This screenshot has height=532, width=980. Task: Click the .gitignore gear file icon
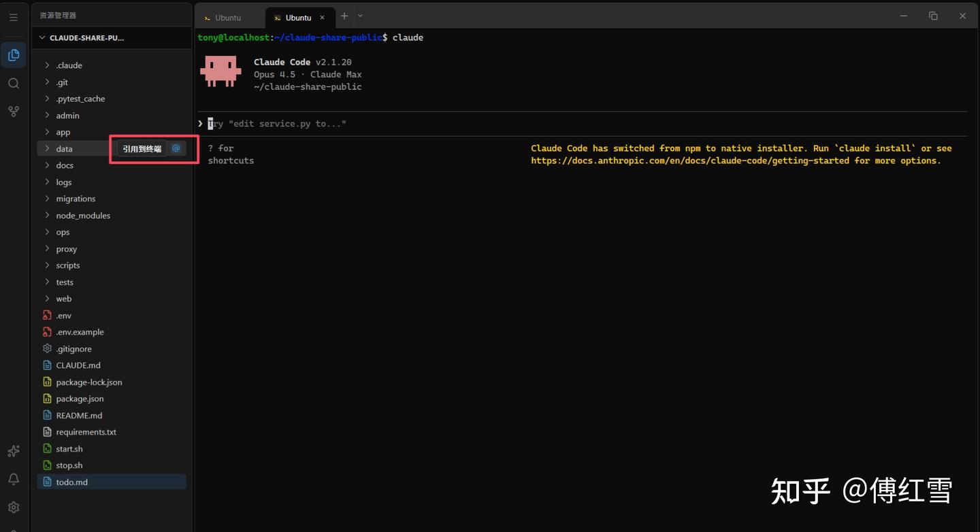[47, 349]
